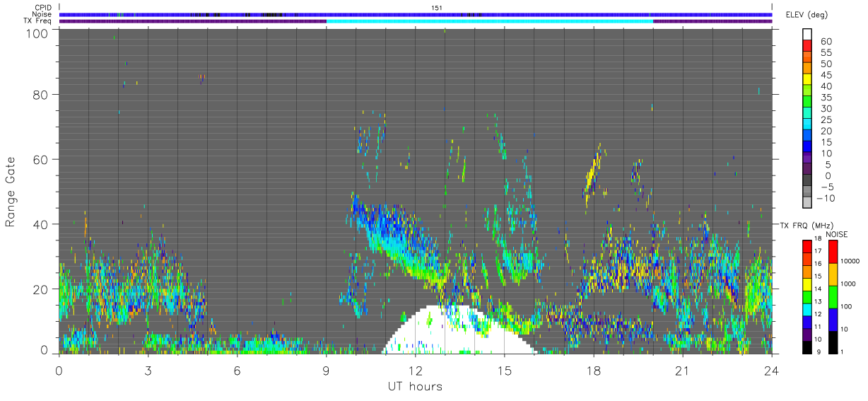Click the cyan segment of TX Freq bar
Viewport: 868px width, 401px height.
click(x=490, y=21)
